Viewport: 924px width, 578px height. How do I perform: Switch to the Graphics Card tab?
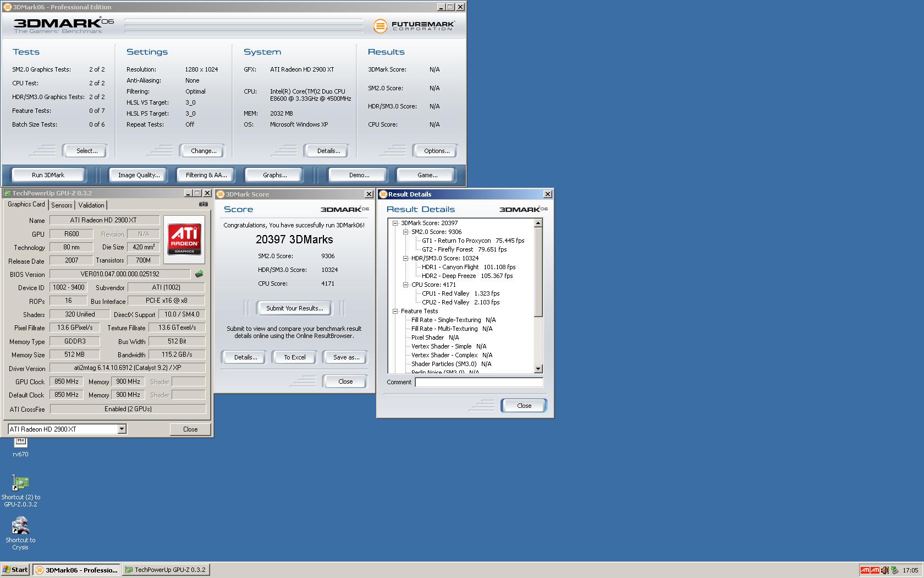pos(26,204)
